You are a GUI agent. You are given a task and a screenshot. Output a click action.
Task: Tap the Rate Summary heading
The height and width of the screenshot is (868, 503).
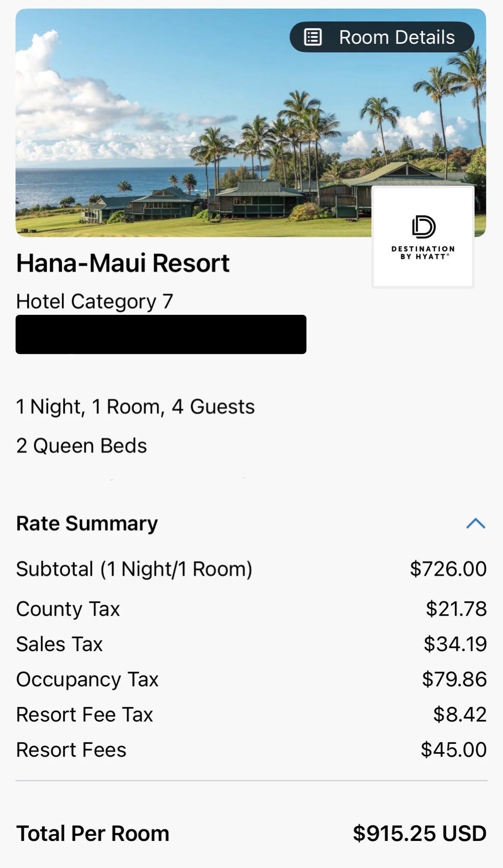(x=87, y=524)
